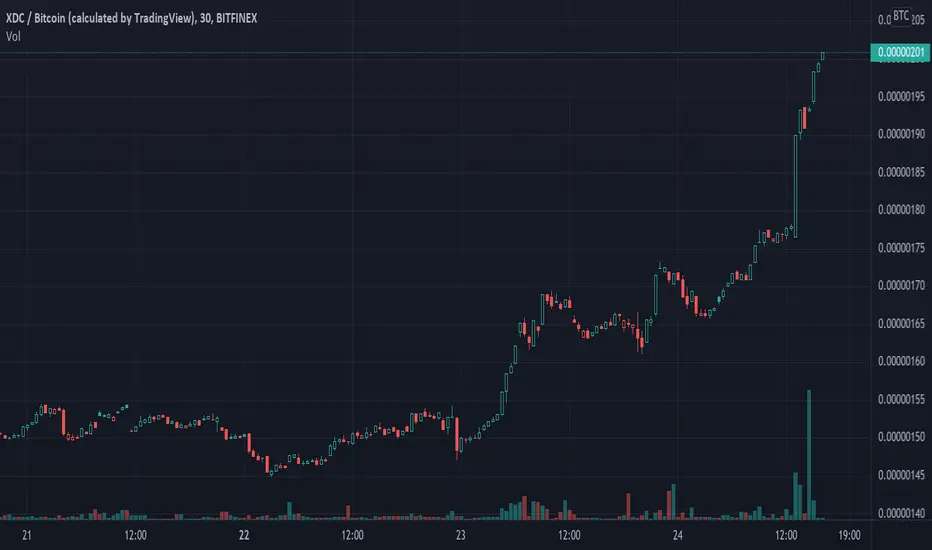The width and height of the screenshot is (932, 550).
Task: Click the Vol indicator label
Action: click(x=13, y=37)
